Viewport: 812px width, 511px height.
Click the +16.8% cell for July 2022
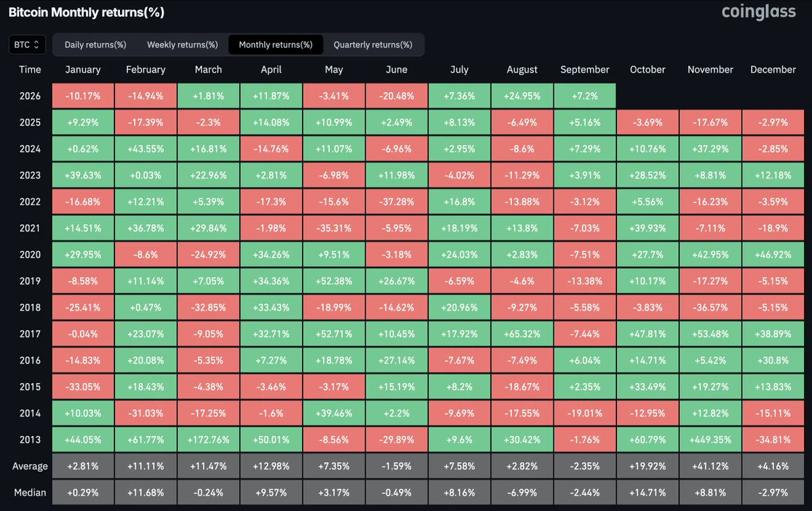point(459,202)
